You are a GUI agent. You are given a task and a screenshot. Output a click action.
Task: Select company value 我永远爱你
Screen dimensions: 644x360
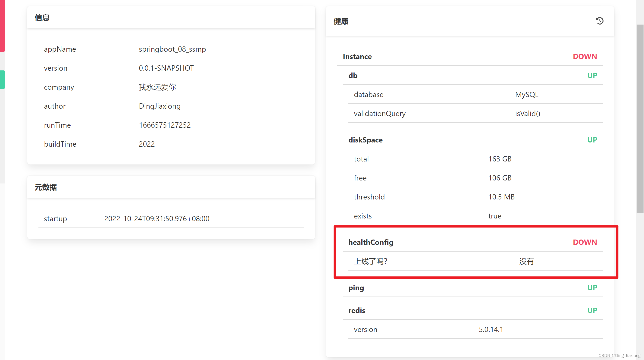point(157,87)
